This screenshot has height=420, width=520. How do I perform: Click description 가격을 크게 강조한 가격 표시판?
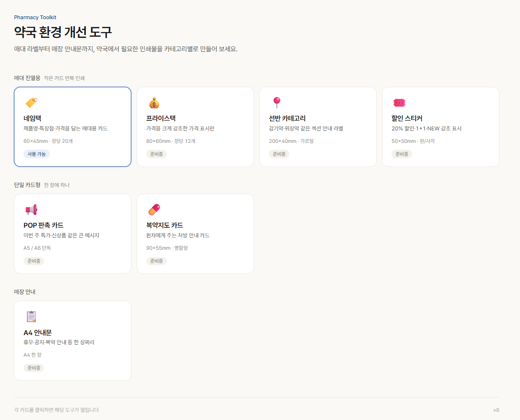(180, 128)
